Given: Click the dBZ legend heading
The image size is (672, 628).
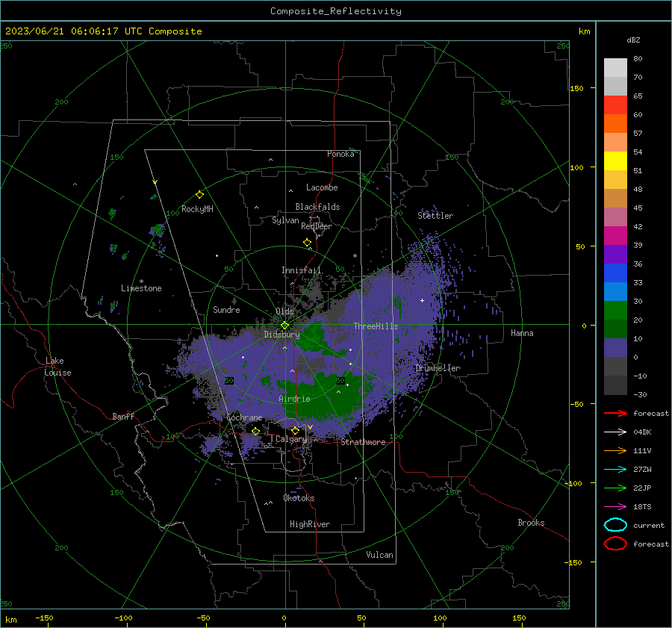Looking at the screenshot, I should pos(633,40).
